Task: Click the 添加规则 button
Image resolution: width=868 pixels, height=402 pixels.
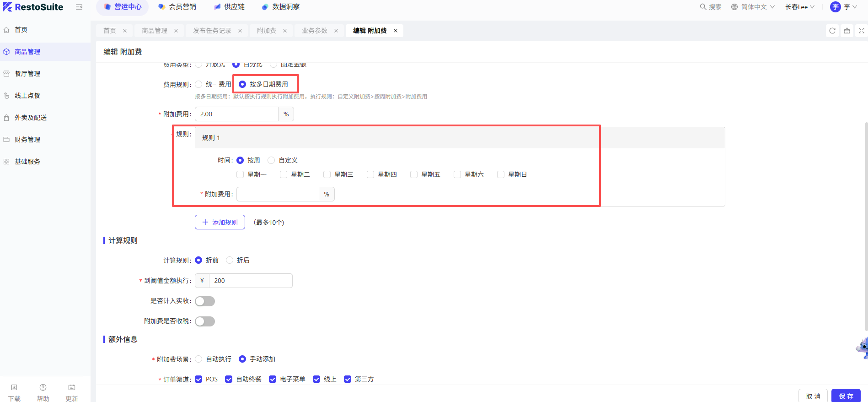Action: click(220, 223)
